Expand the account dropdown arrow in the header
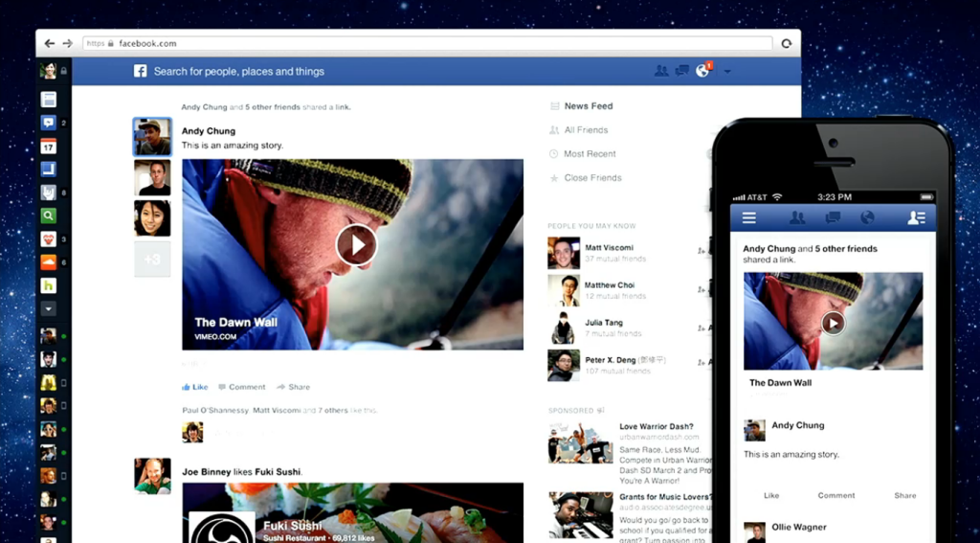 click(727, 71)
